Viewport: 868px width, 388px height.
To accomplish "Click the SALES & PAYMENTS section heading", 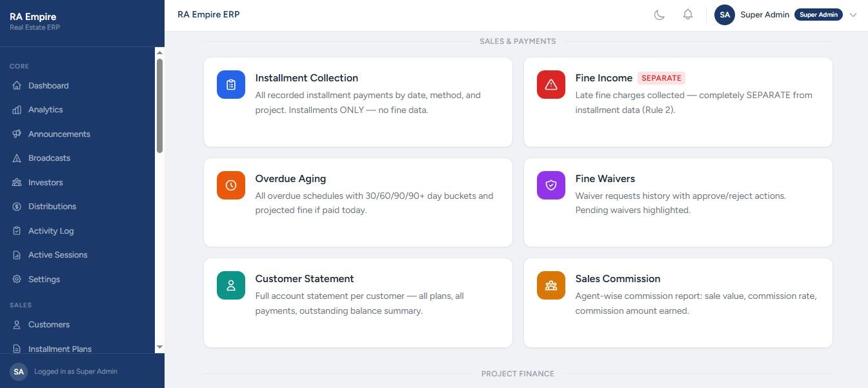I will tap(518, 41).
